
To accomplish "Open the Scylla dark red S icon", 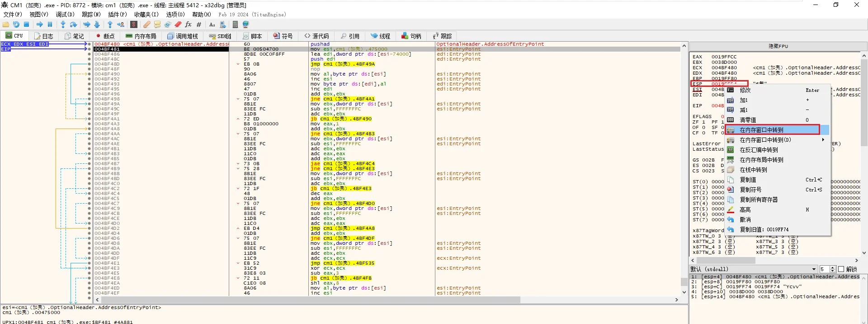I will tap(134, 24).
